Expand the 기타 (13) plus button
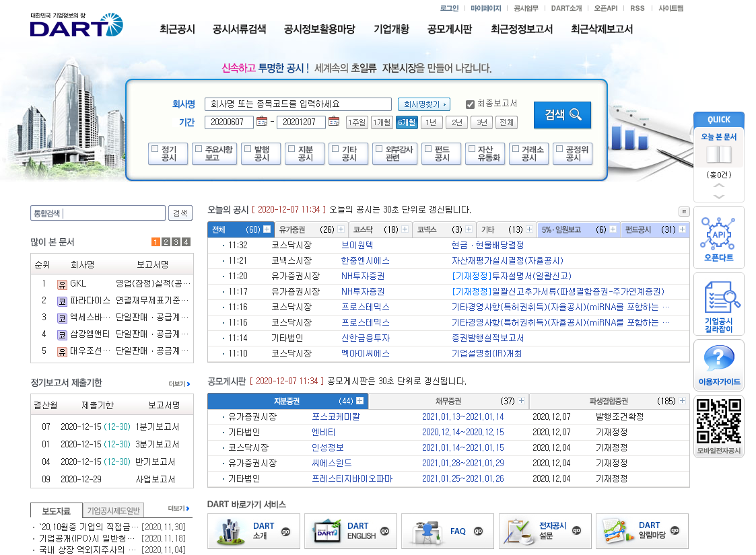This screenshot has width=756, height=555. (529, 229)
